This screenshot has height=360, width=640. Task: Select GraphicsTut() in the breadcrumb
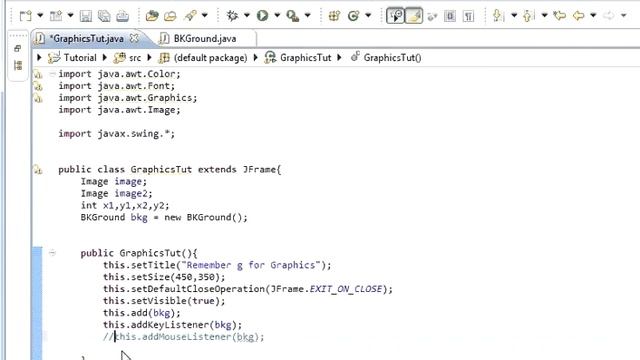392,58
